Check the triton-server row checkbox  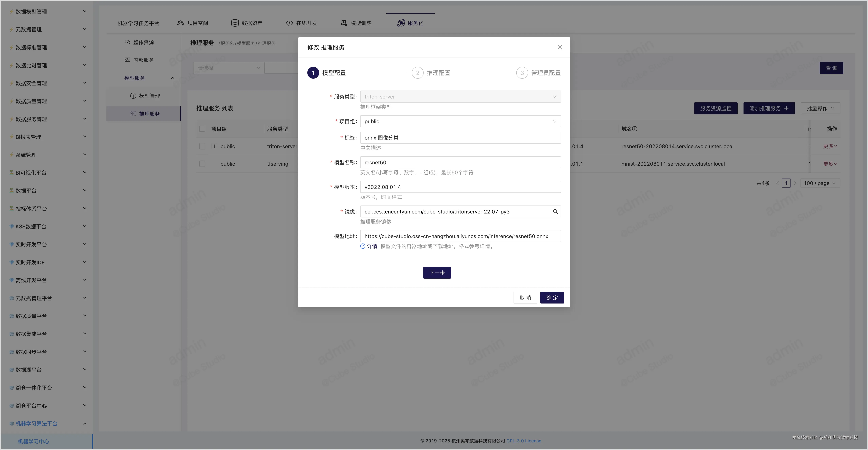tap(202, 146)
